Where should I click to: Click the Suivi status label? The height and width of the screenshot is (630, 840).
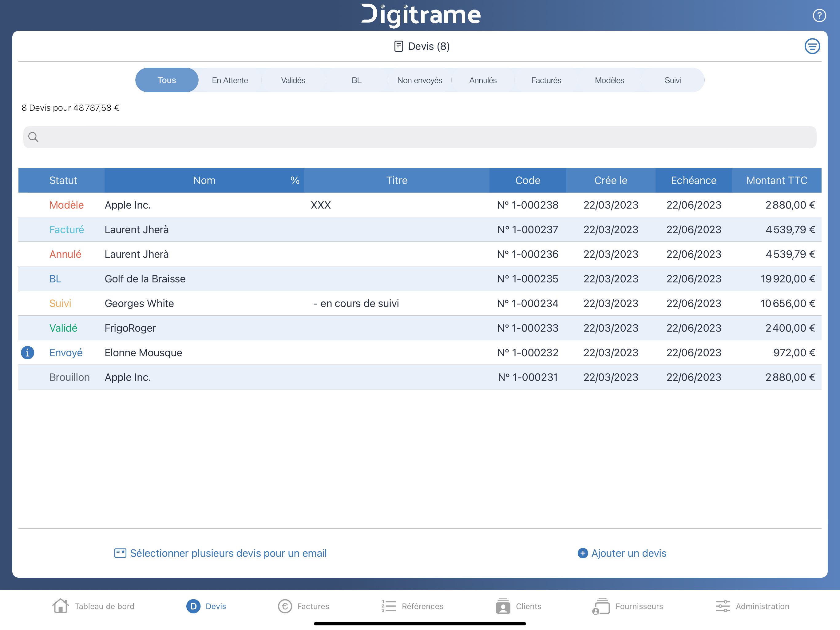(x=60, y=303)
